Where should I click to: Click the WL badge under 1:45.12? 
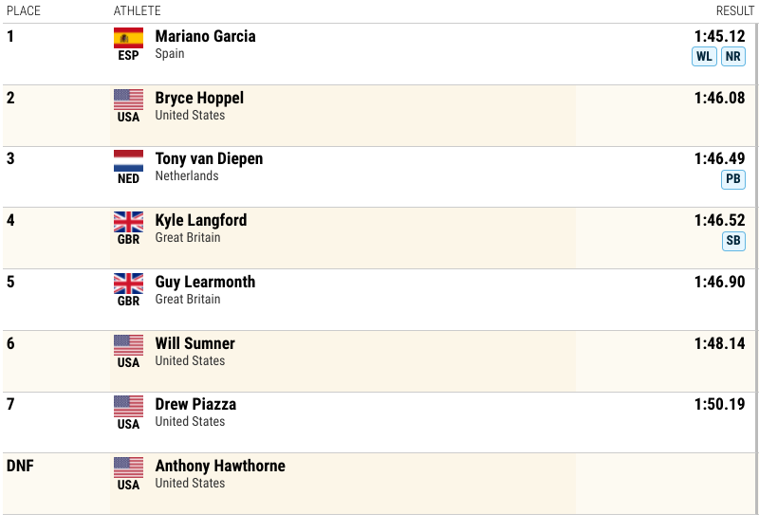click(704, 57)
